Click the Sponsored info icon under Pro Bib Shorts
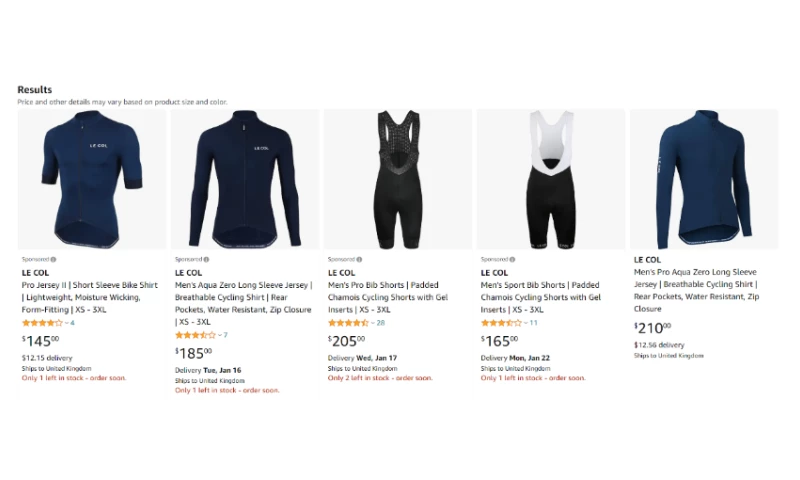Image resolution: width=800 pixels, height=480 pixels. [x=359, y=259]
